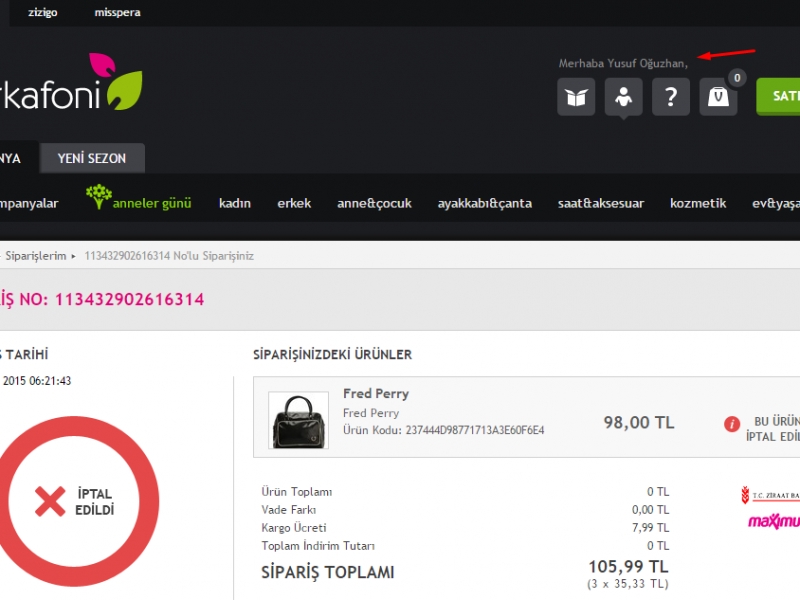Image resolution: width=800 pixels, height=600 pixels.
Task: Click the 3 x 35,33 TL installment text
Action: click(628, 584)
